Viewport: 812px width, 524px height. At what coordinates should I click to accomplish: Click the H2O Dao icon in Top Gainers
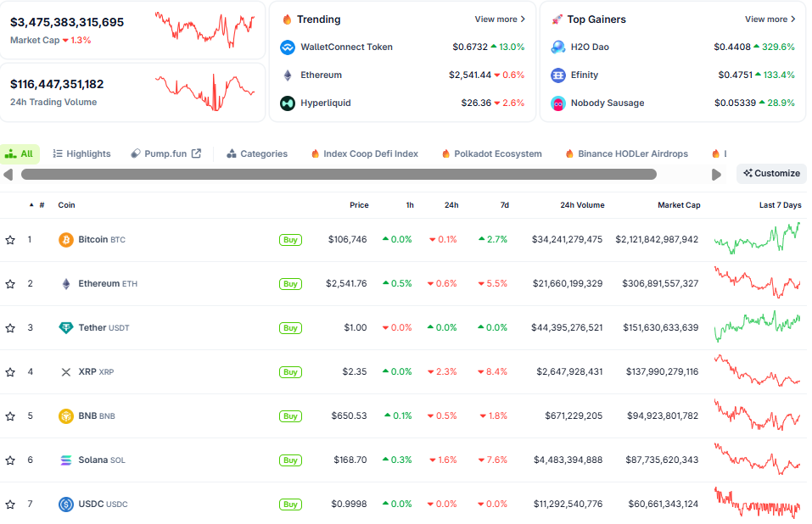(557, 47)
